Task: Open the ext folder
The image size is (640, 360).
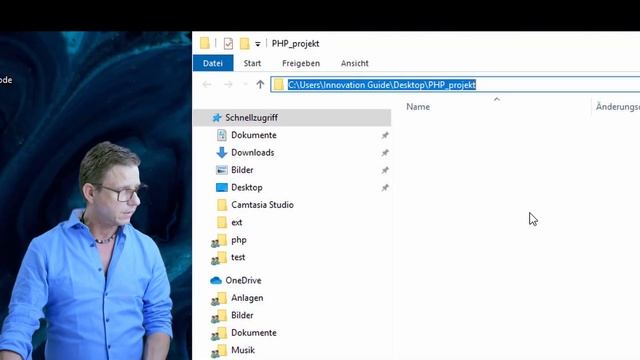Action: (x=236, y=222)
